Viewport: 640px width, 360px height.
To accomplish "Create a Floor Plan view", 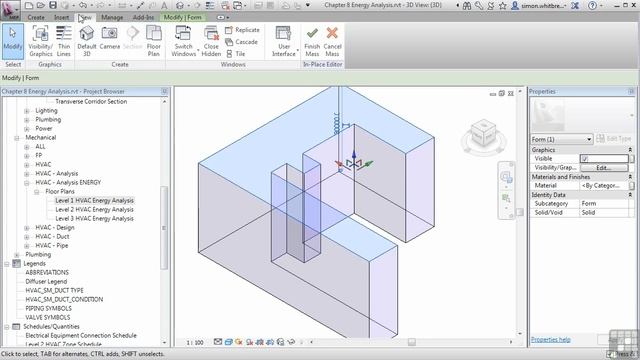I will [153, 41].
